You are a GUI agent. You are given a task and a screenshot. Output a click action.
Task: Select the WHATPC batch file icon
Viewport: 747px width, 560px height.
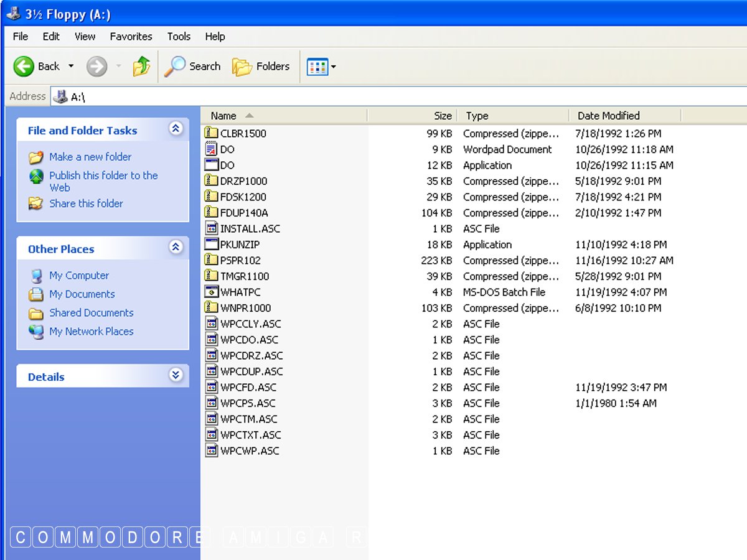[x=211, y=292]
